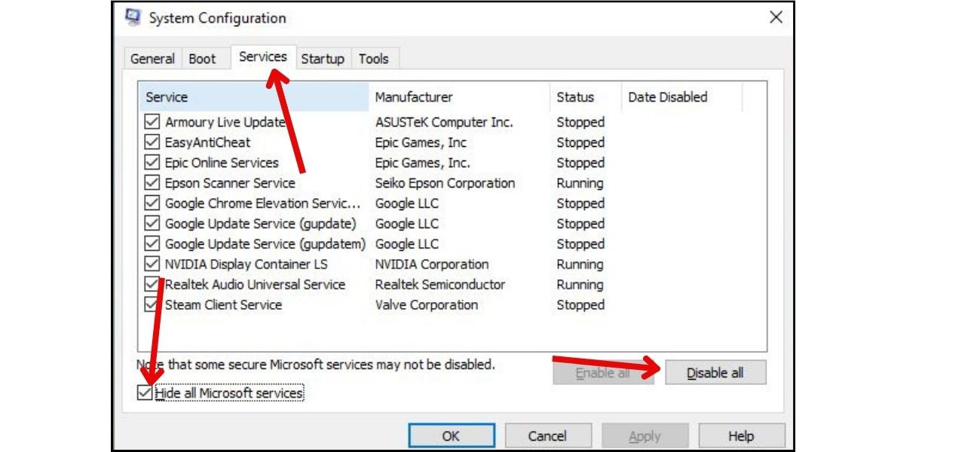This screenshot has height=452, width=980.
Task: Click the Services tab
Action: 262,56
